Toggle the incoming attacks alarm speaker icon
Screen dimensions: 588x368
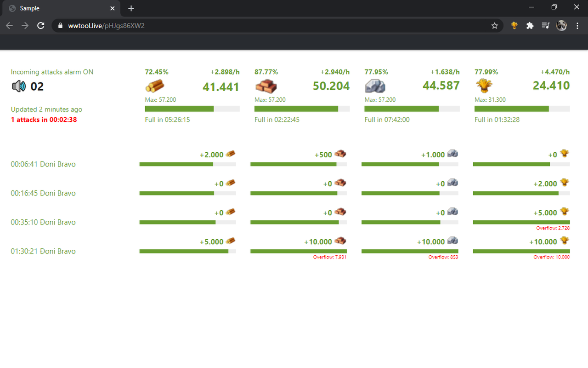(18, 86)
